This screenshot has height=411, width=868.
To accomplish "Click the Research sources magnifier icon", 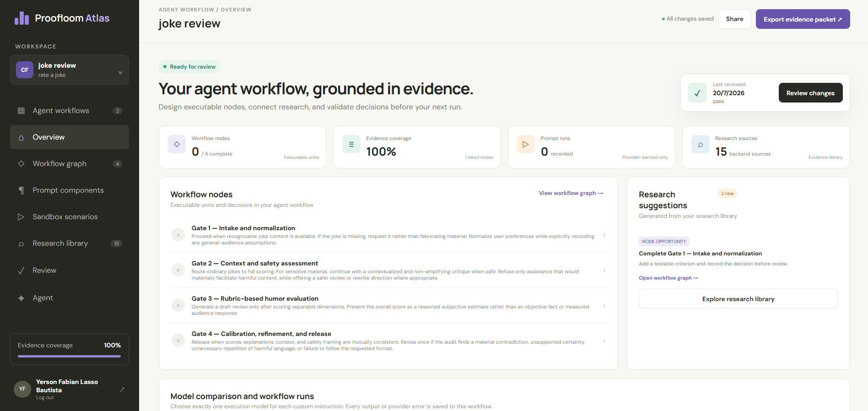I will click(701, 144).
